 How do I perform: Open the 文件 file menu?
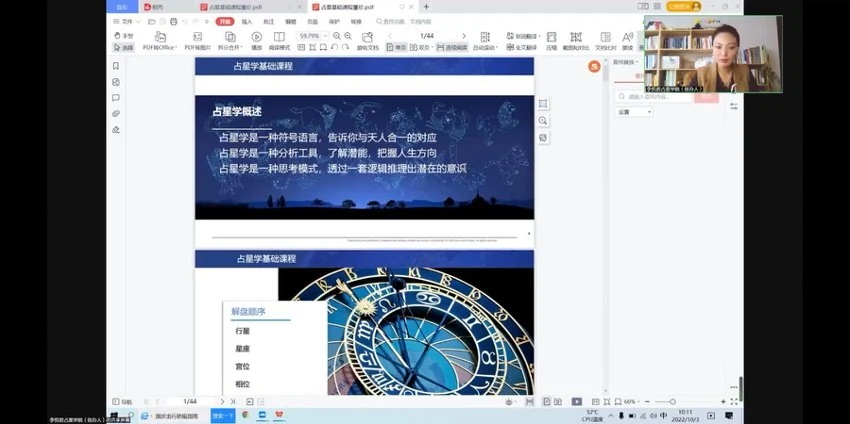tap(126, 22)
